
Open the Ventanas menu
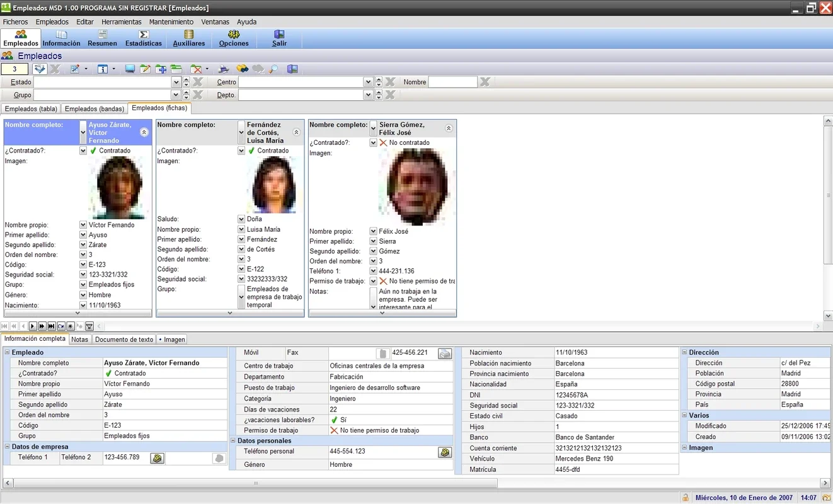click(x=215, y=21)
